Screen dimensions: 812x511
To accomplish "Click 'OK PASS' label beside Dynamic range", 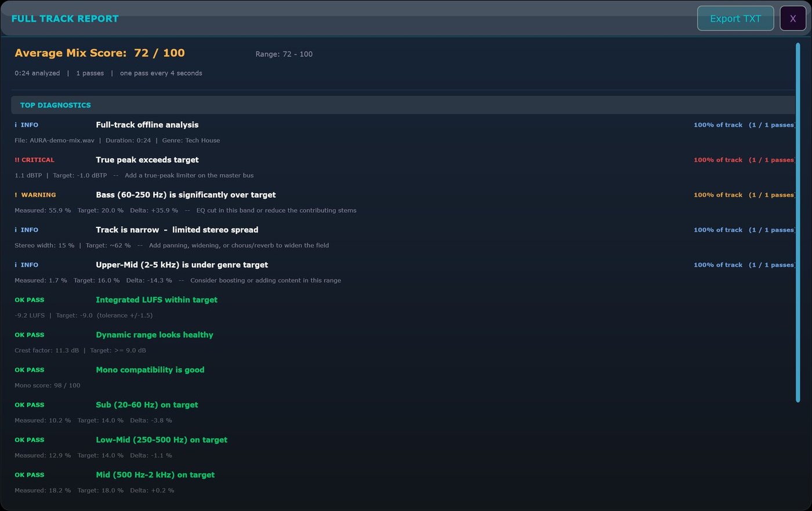I will (x=30, y=335).
